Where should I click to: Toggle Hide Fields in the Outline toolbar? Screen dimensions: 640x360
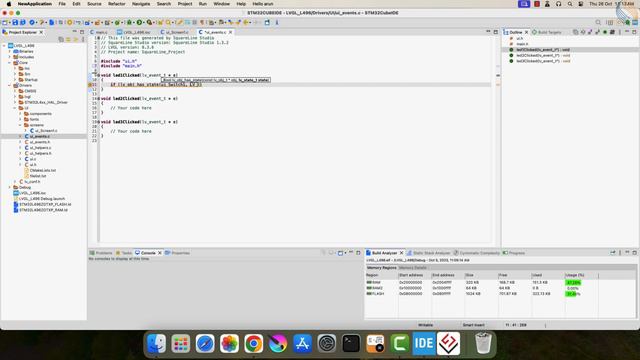(x=590, y=32)
